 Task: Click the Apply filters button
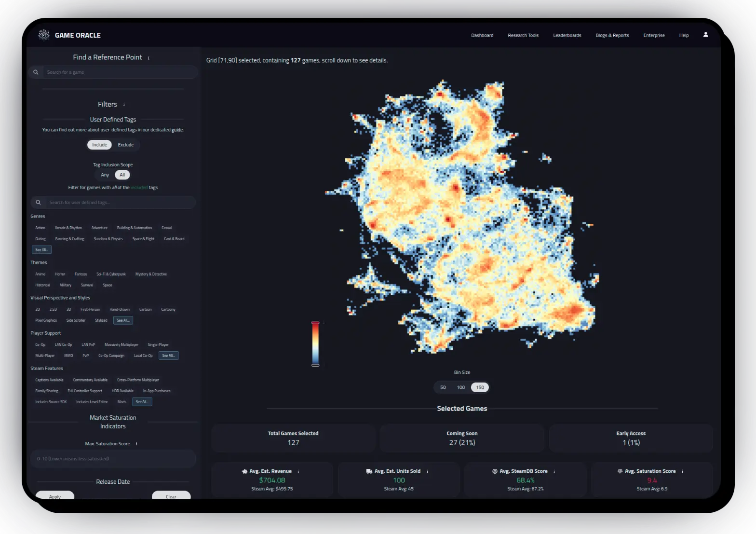[x=55, y=495]
